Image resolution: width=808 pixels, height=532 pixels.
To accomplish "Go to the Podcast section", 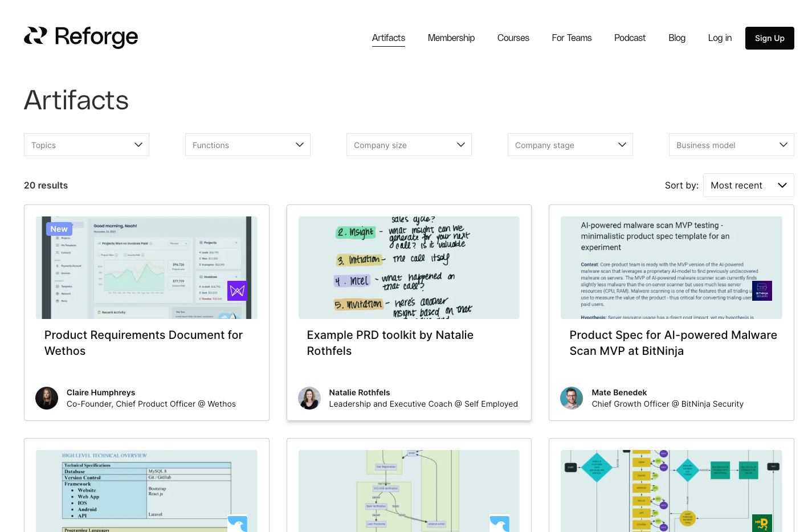I will pos(630,38).
